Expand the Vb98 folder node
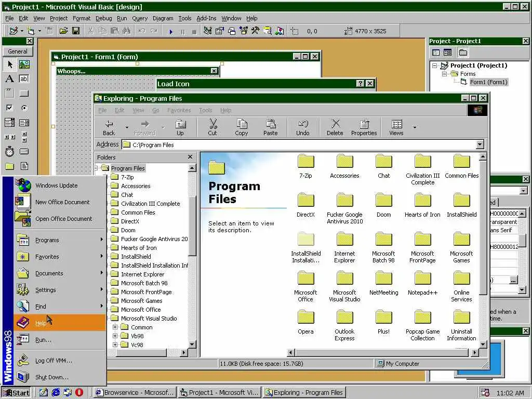The image size is (532, 399). tap(115, 336)
